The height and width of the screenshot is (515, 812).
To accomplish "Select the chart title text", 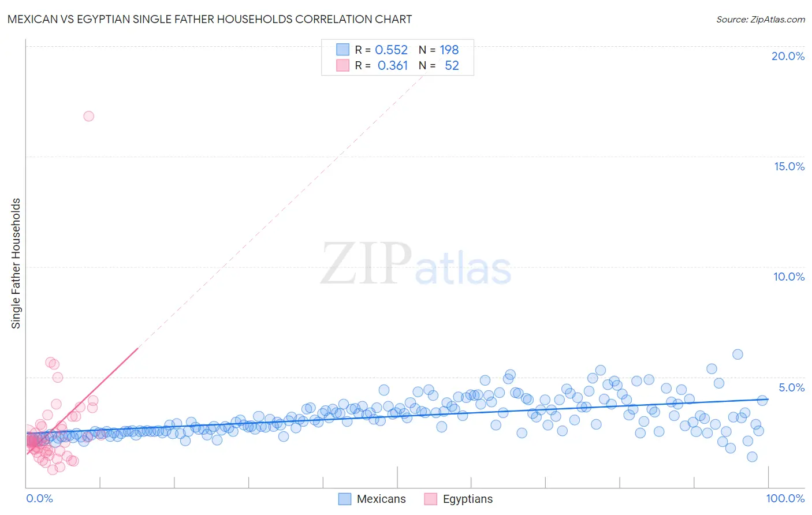I will pyautogui.click(x=210, y=19).
